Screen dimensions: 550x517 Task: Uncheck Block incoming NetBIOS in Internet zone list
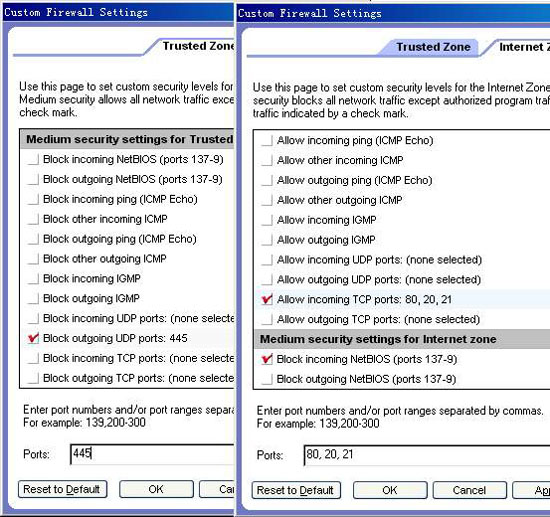tap(267, 359)
